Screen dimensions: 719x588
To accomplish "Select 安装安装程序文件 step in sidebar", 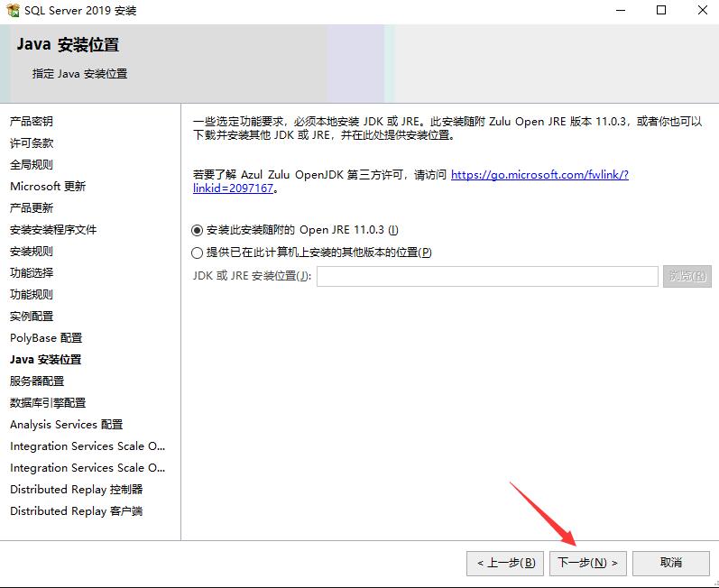I will [53, 230].
